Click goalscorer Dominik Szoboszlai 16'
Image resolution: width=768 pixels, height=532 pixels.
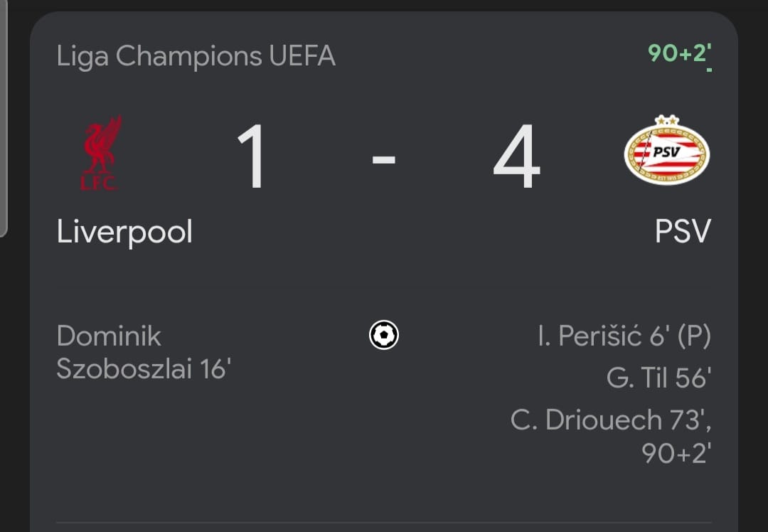(x=142, y=352)
